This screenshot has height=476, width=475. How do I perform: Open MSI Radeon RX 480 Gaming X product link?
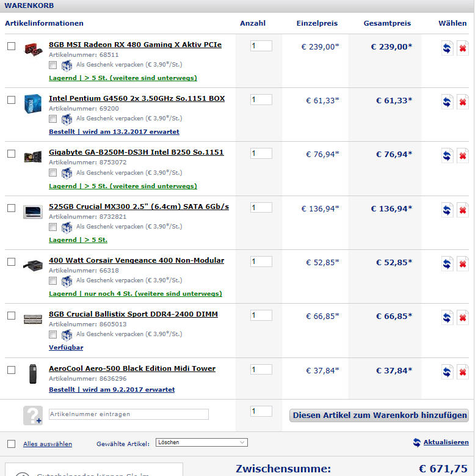tap(136, 45)
